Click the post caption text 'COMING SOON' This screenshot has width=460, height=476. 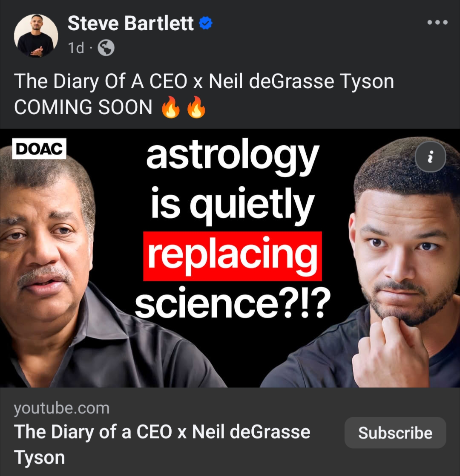83,107
